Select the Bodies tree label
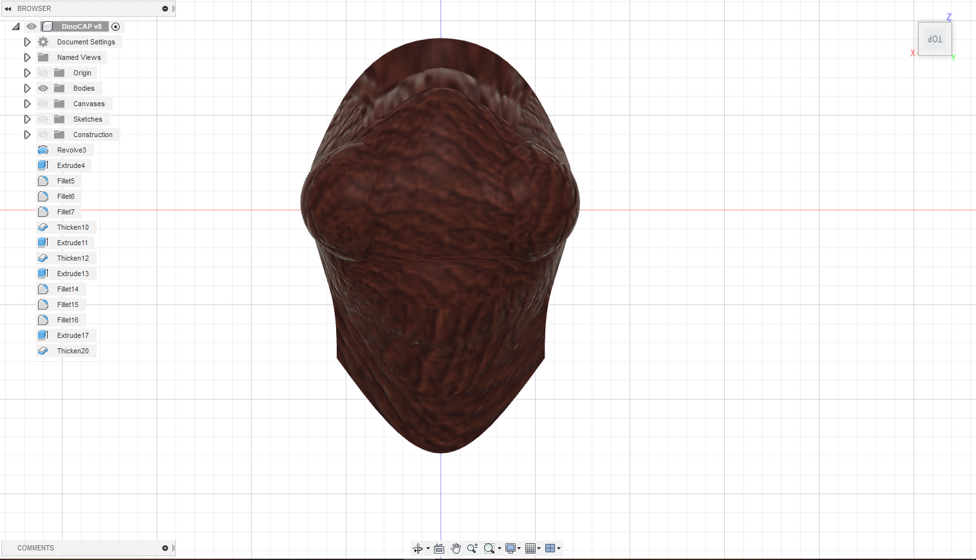This screenshot has height=560, width=976. pos(84,88)
